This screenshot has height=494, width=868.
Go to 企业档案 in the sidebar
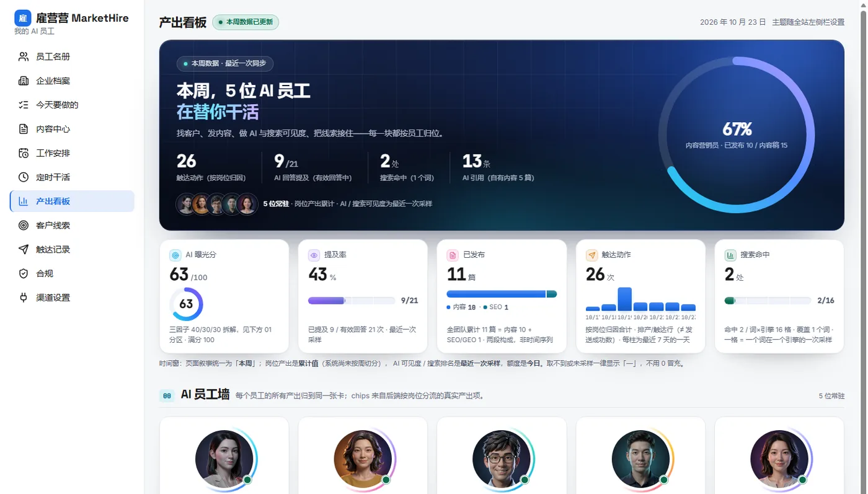tap(72, 81)
